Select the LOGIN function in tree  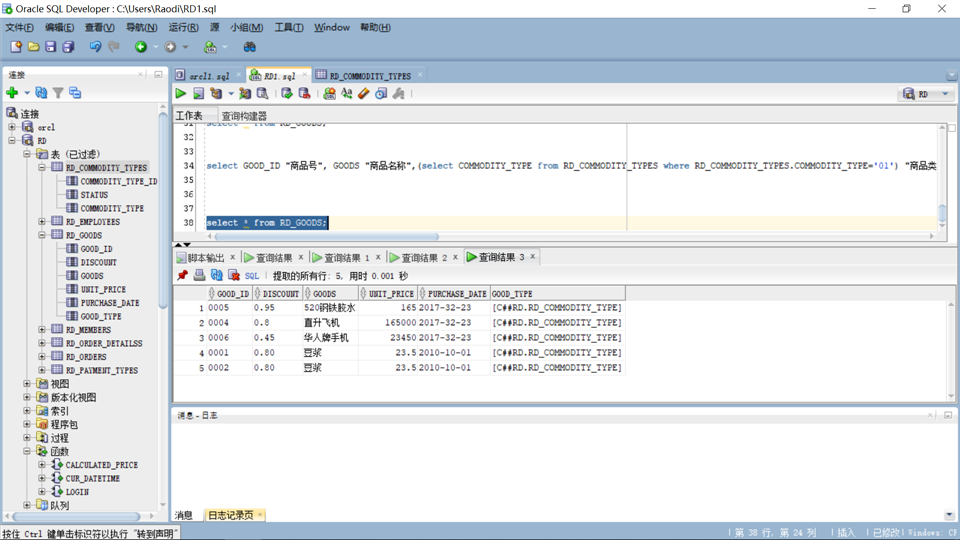pyautogui.click(x=77, y=492)
